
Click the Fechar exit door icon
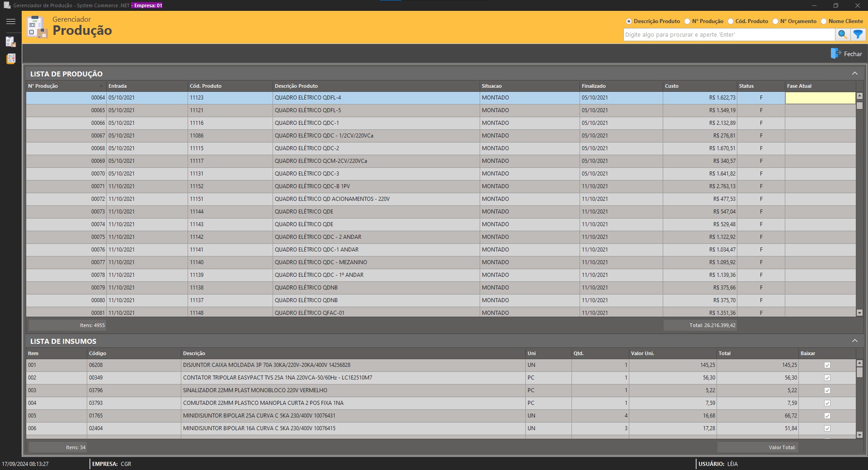[835, 53]
